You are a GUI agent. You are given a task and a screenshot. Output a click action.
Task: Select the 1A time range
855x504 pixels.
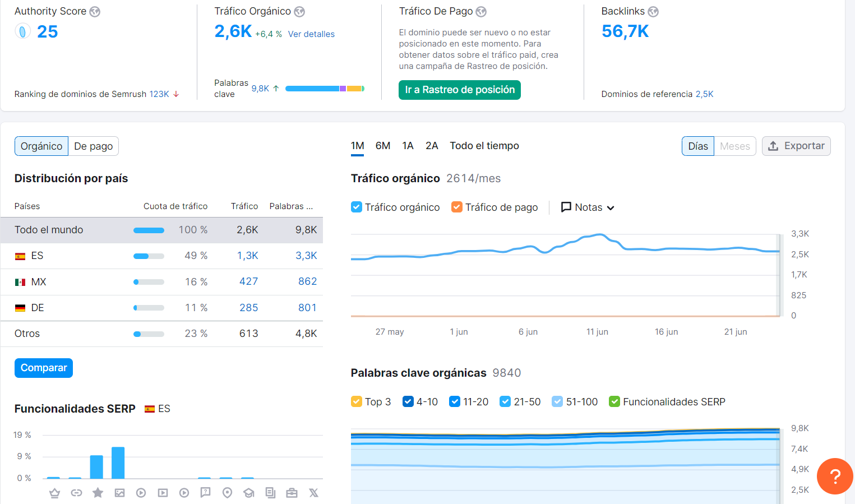[x=408, y=146]
